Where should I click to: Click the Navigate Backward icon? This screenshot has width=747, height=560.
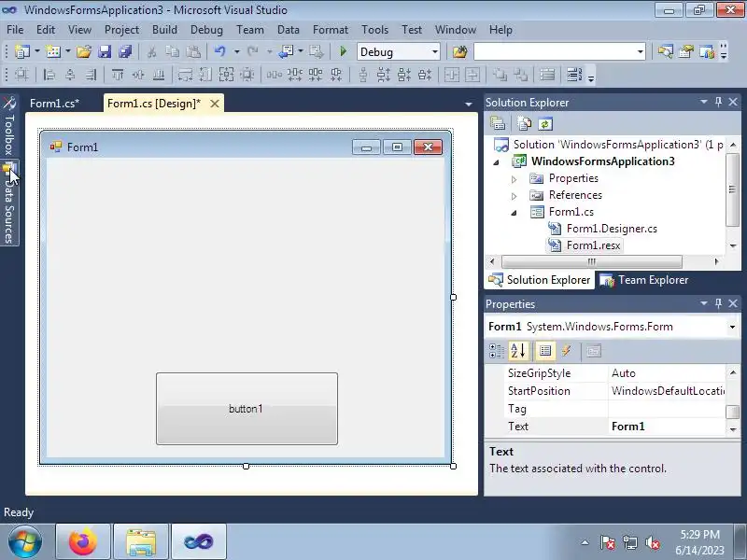[x=287, y=51]
